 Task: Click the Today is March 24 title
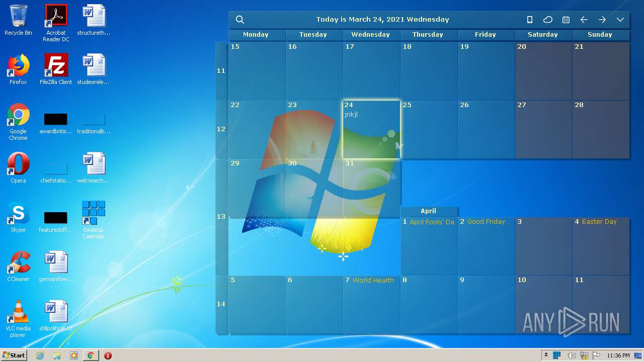382,20
